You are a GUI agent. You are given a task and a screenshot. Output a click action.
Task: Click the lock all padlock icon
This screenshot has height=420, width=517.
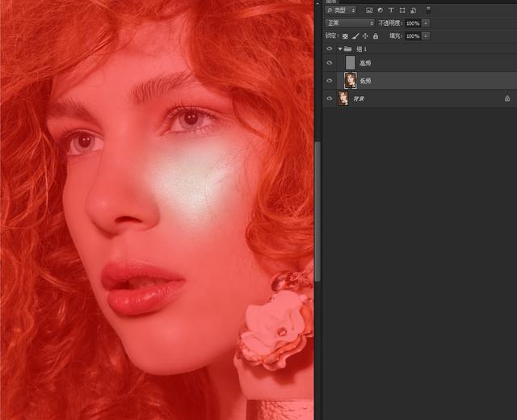375,36
